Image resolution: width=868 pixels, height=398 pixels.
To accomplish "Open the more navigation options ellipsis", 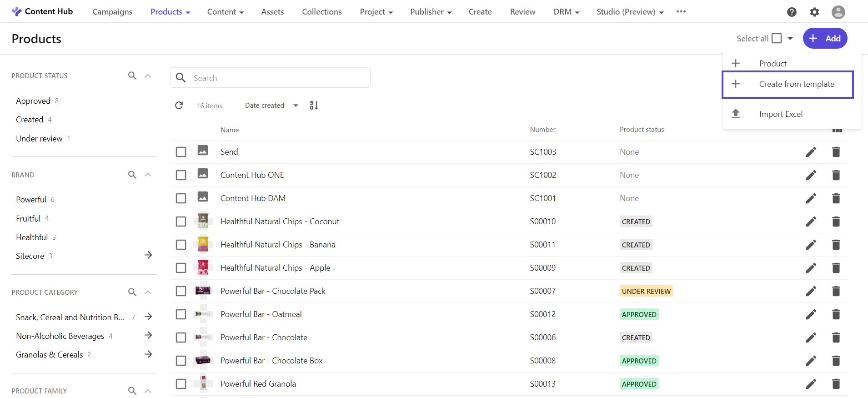I will click(x=681, y=11).
